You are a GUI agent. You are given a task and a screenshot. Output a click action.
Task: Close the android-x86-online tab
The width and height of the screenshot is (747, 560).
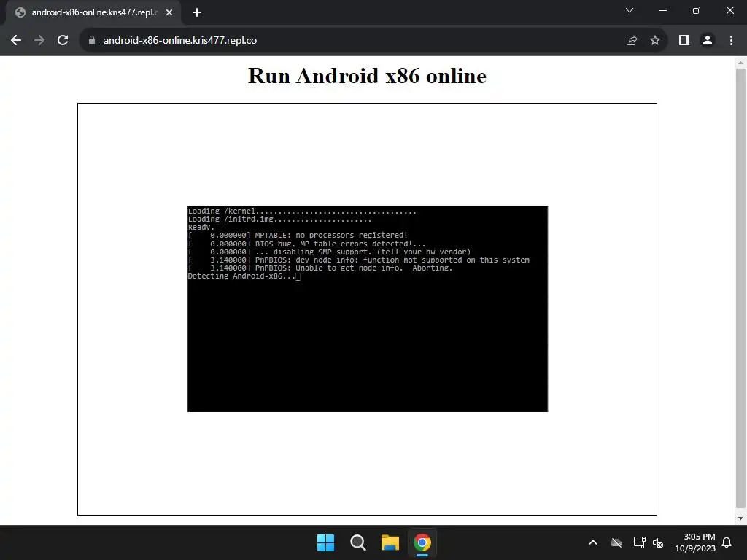coord(169,12)
